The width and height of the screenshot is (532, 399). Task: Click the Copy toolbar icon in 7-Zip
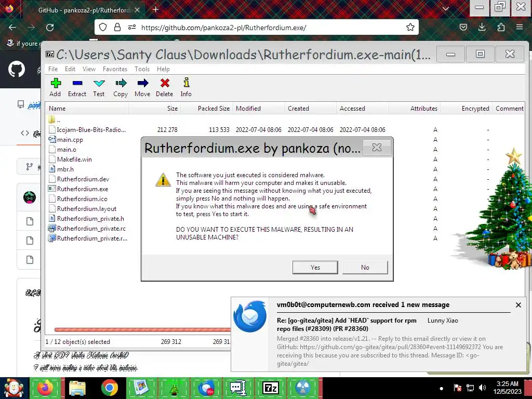(121, 87)
